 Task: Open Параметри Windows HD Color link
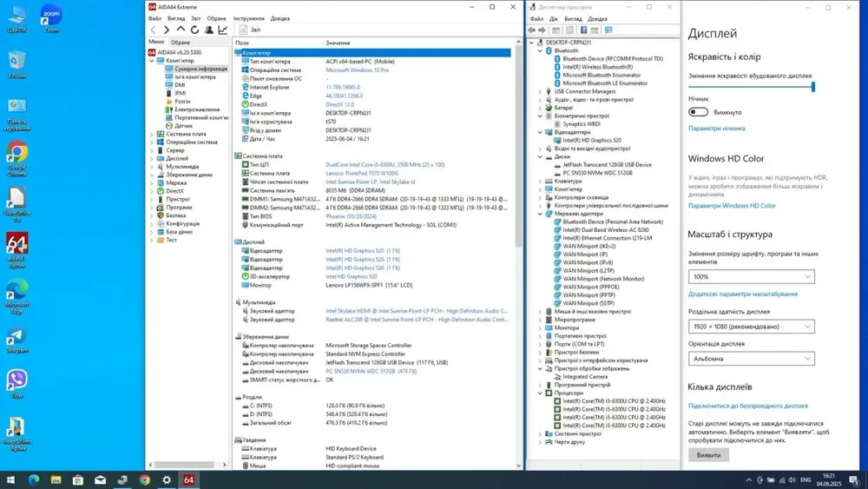pyautogui.click(x=732, y=206)
